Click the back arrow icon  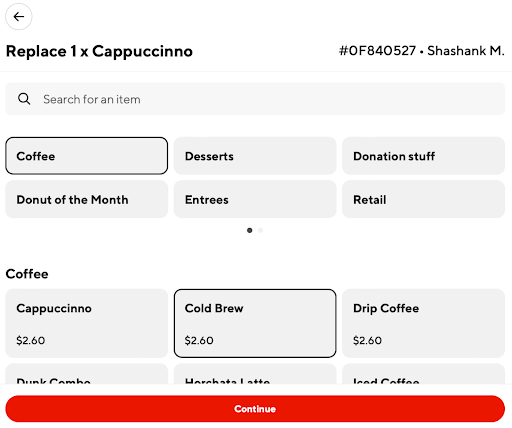19,17
